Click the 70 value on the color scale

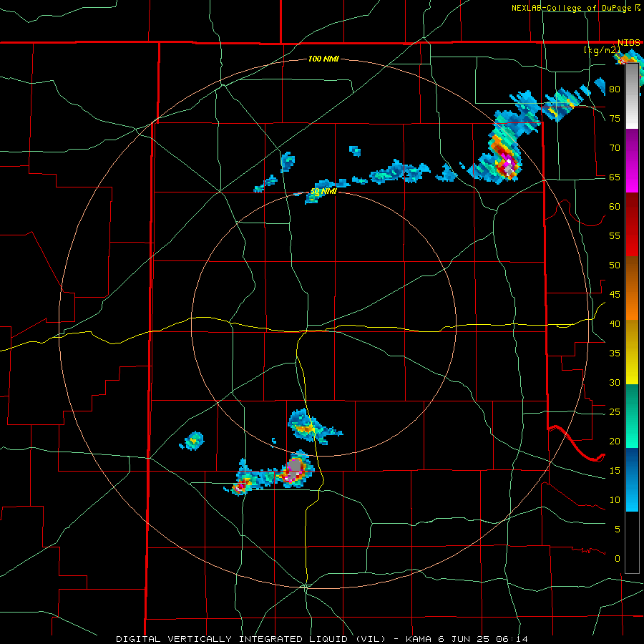tap(615, 148)
